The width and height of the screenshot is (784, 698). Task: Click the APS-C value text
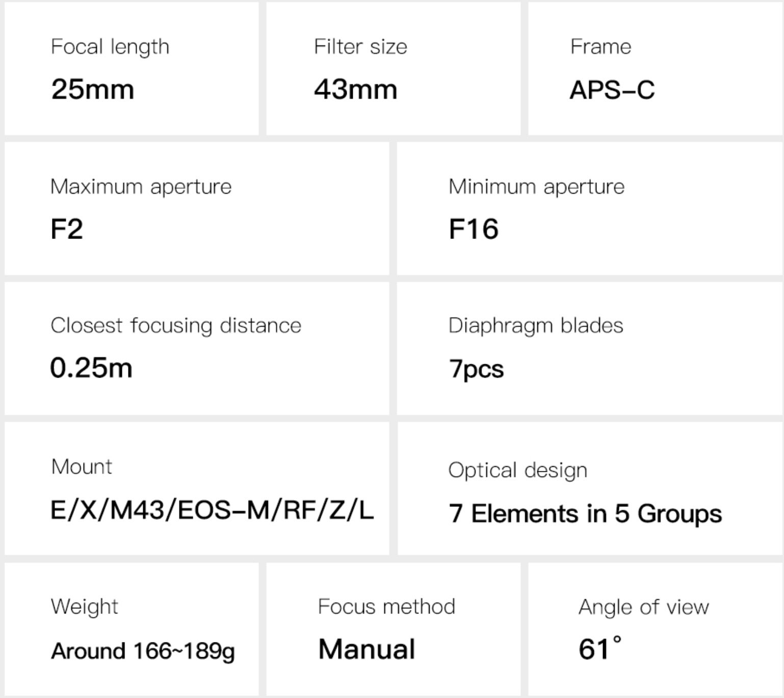coord(612,90)
